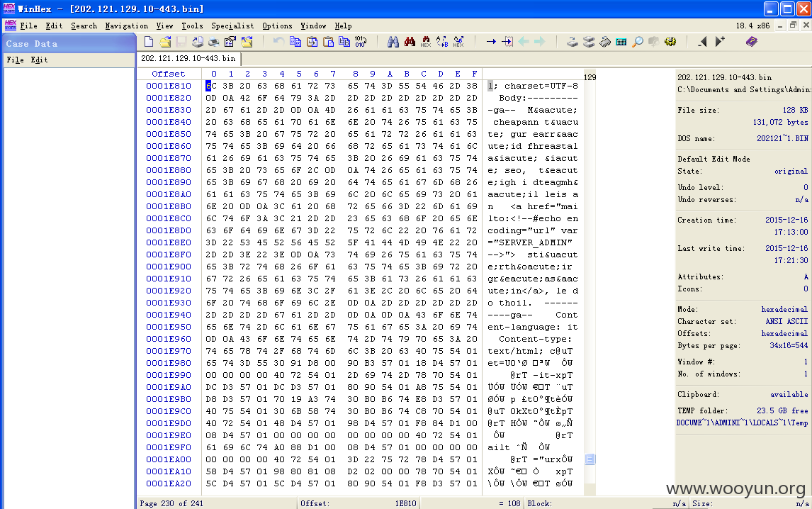Open a file with the folder icon

165,41
